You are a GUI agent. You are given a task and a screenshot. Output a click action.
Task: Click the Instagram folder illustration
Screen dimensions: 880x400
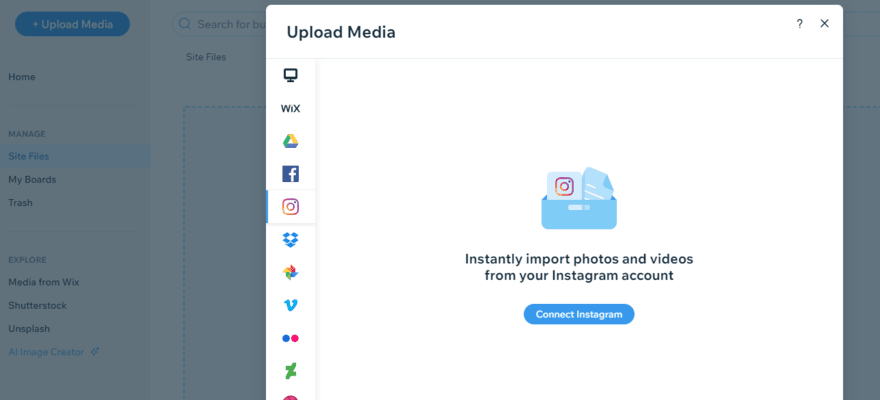point(579,198)
